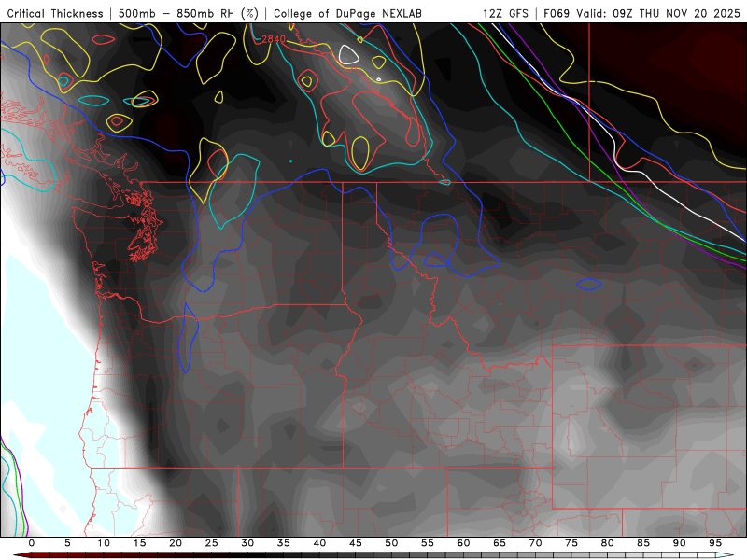Click the "0" tick on the humidity scale
The width and height of the screenshot is (747, 560).
click(32, 543)
